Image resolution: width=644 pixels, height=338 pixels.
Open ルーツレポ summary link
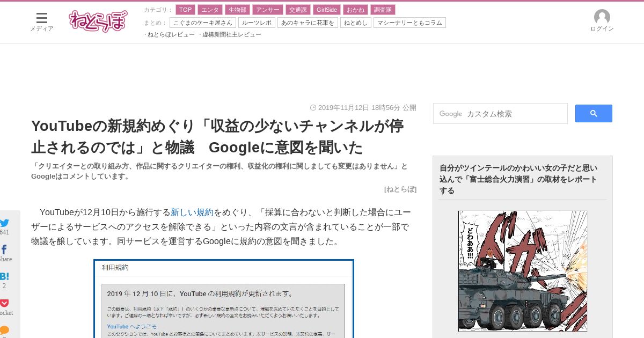[x=257, y=23]
